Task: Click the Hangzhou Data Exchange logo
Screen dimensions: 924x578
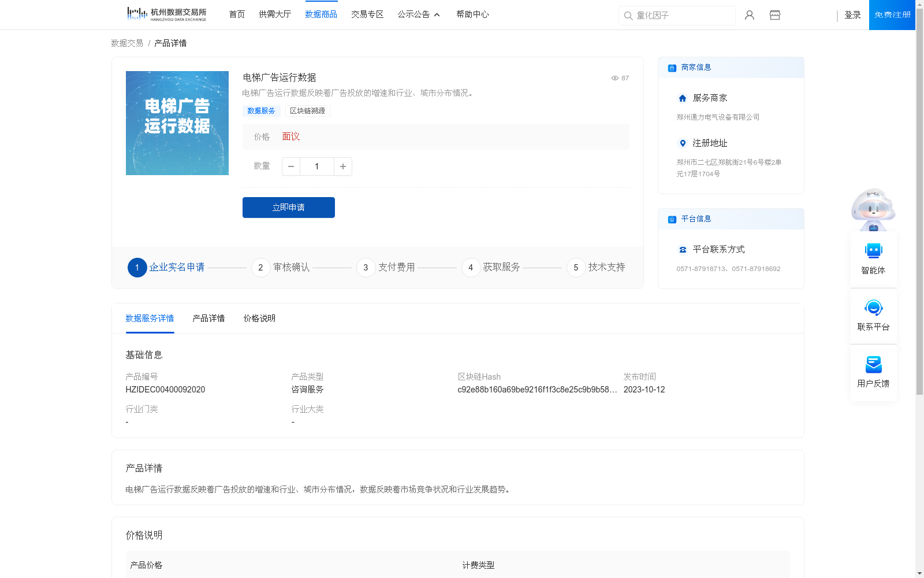Action: click(x=166, y=14)
